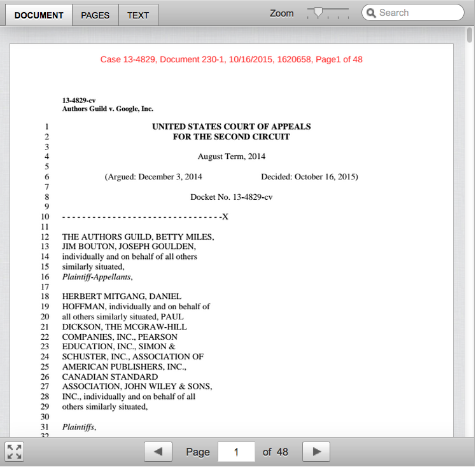Click 'ASSOCIATION, JOHN WILEY & SONS,' line
The image size is (476, 467).
(137, 386)
